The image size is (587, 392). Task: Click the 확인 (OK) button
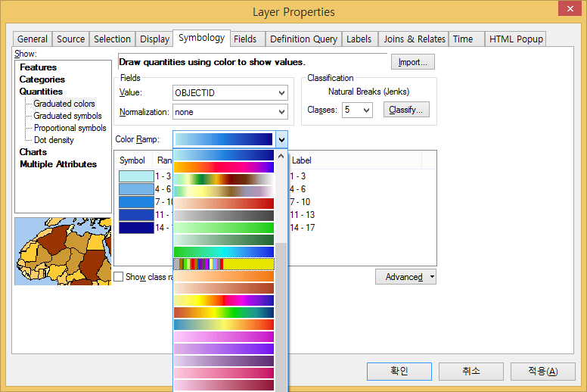point(399,372)
